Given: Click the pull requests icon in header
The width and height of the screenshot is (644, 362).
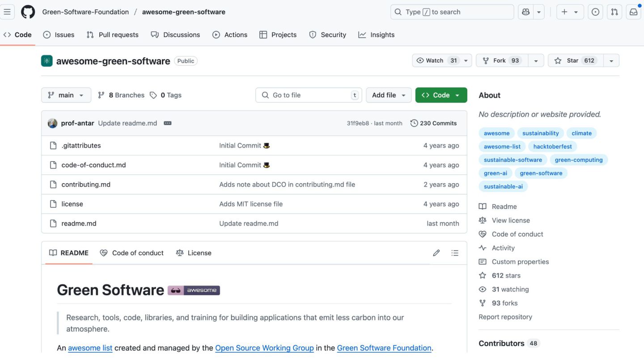Looking at the screenshot, I should point(614,12).
